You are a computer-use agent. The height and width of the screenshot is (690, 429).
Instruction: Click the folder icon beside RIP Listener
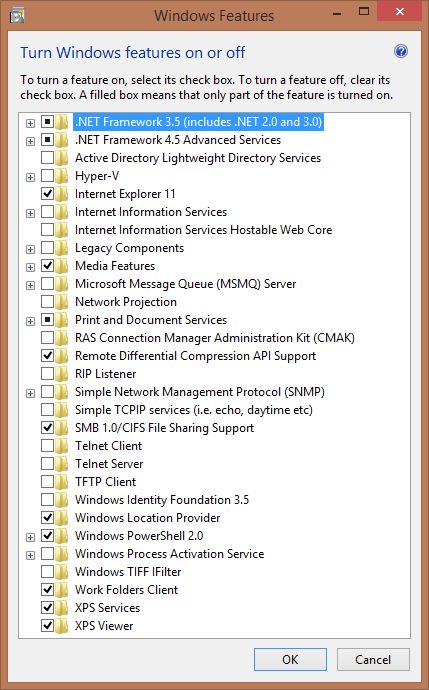point(62,374)
